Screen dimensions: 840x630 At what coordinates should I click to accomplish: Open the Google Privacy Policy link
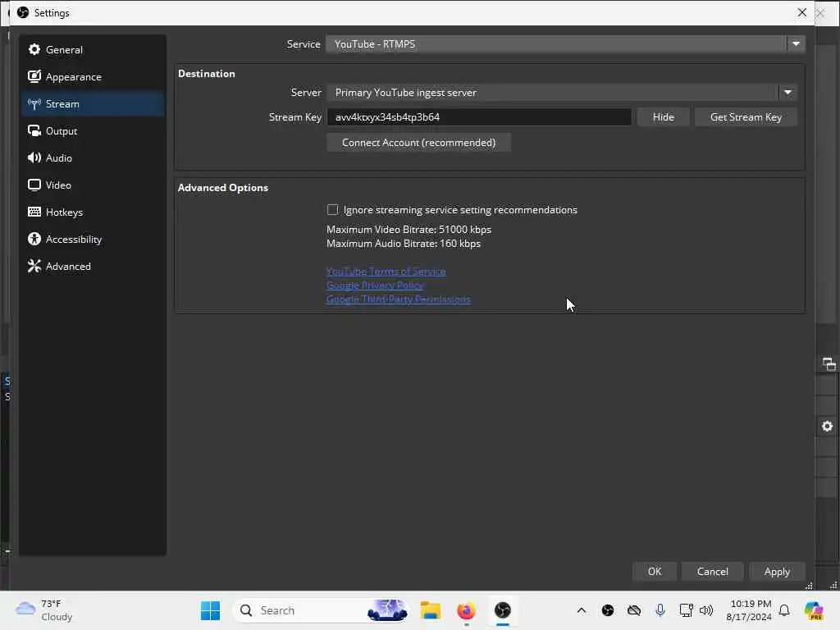(x=374, y=285)
